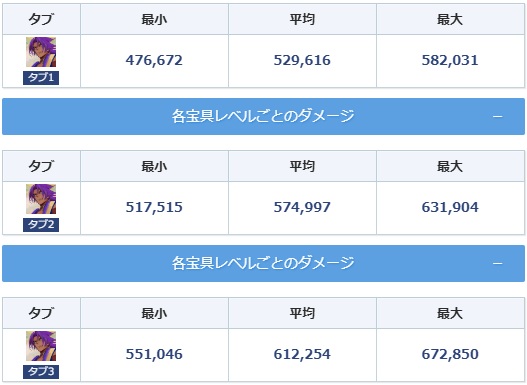This screenshot has width=527, height=385.
Task: Click average damage value 574,997
Action: 302,207
